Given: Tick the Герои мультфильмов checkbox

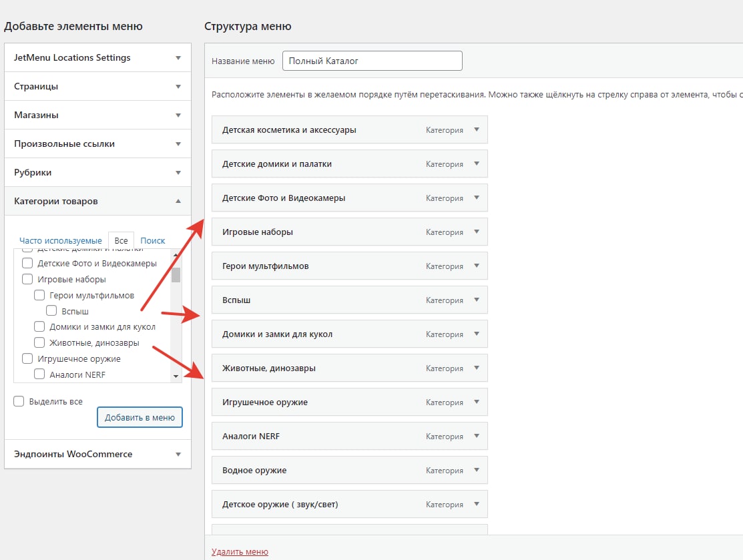Looking at the screenshot, I should point(39,295).
